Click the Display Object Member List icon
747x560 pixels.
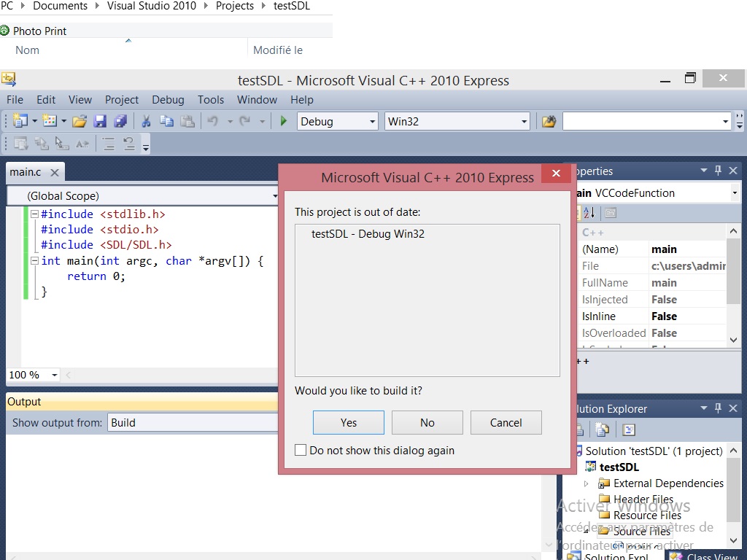pyautogui.click(x=20, y=144)
